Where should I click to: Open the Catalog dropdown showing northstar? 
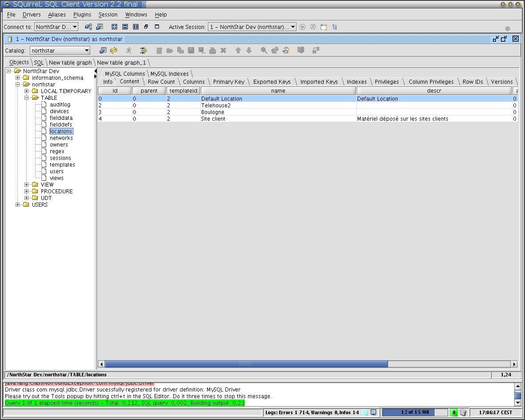(87, 50)
